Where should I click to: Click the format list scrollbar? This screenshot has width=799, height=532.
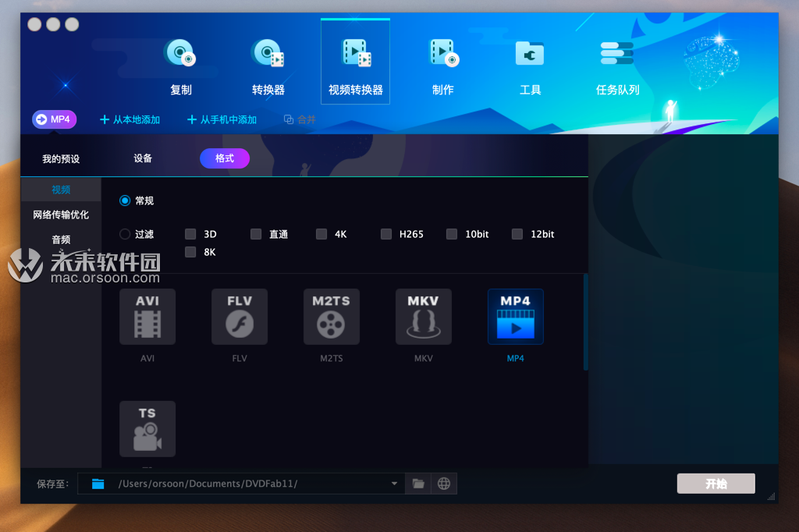pos(585,322)
